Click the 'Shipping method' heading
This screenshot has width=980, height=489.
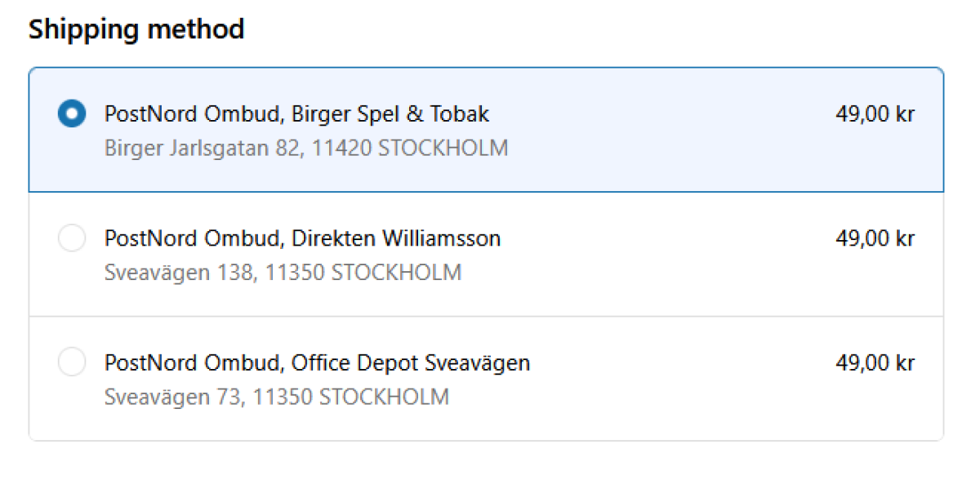(x=136, y=30)
